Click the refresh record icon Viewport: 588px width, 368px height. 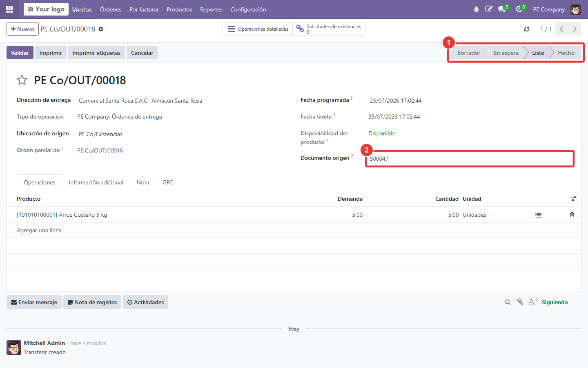coord(527,29)
